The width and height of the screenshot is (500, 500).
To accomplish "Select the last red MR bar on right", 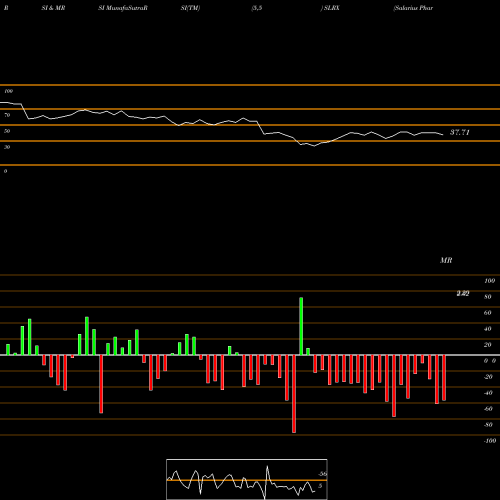I will point(444,378).
